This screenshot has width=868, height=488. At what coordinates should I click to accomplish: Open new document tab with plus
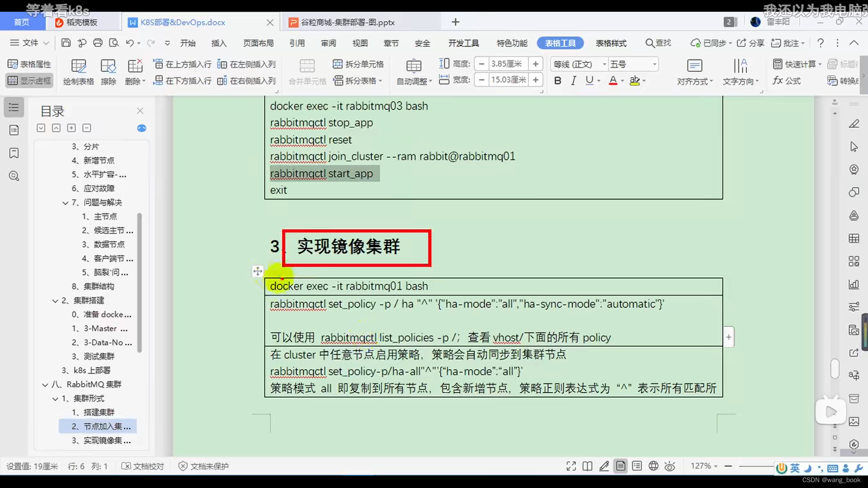(456, 22)
